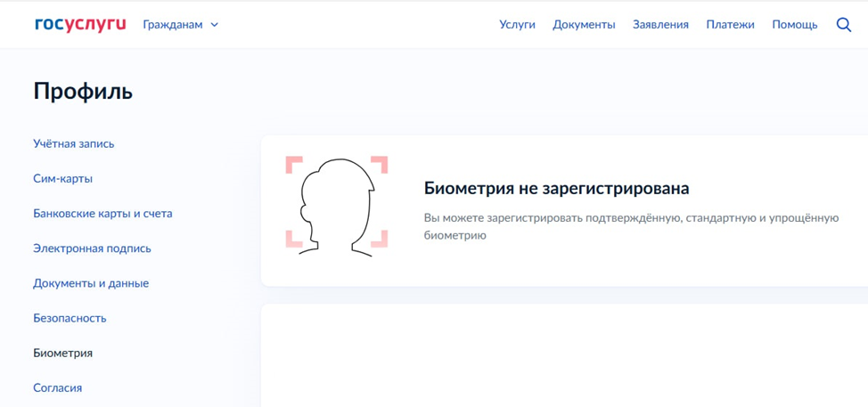Go to Документы in top navigation
This screenshot has height=407, width=868.
click(584, 25)
